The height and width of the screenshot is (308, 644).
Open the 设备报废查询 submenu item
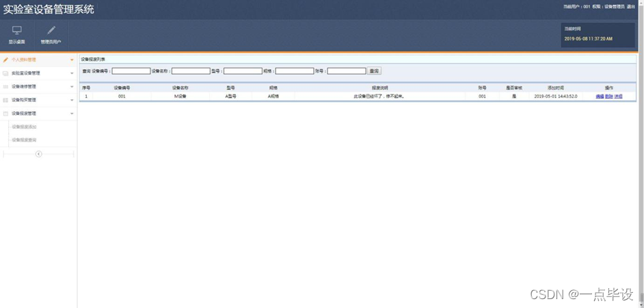(24, 140)
